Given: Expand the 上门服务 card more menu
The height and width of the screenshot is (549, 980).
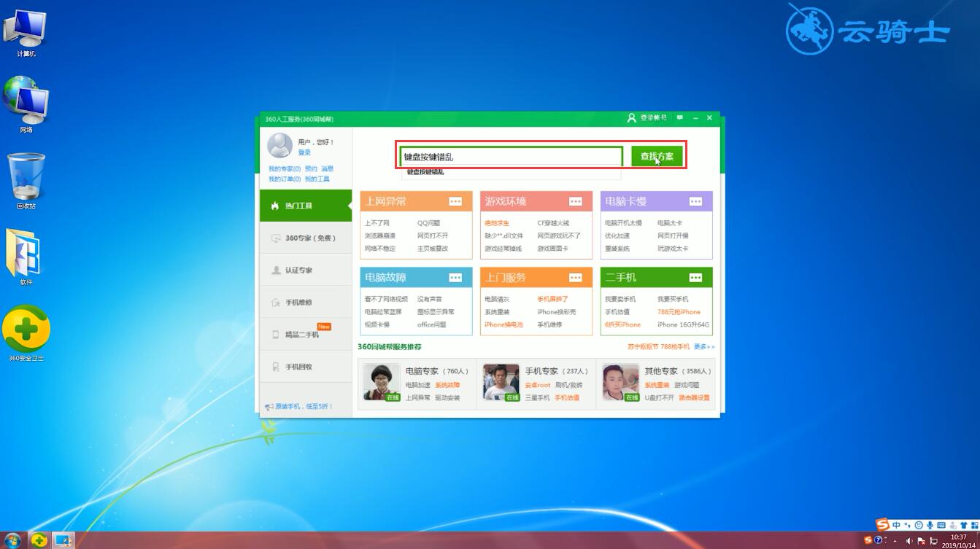Looking at the screenshot, I should tap(576, 278).
